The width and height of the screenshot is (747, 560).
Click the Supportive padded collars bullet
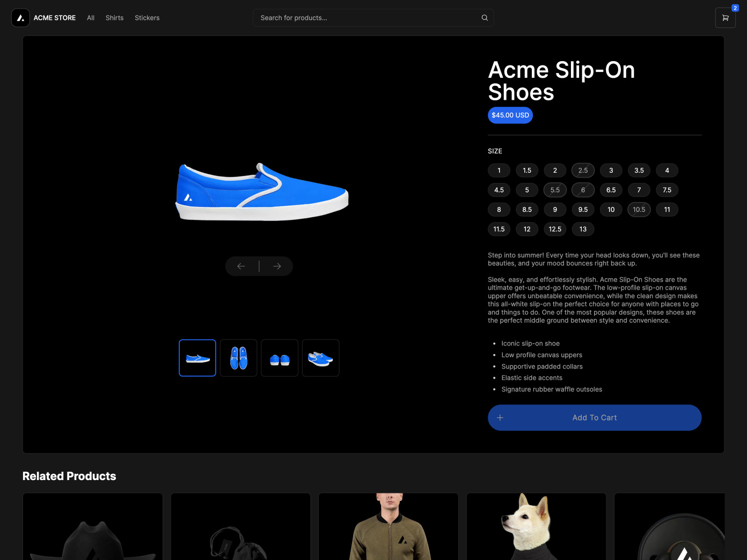(542, 366)
